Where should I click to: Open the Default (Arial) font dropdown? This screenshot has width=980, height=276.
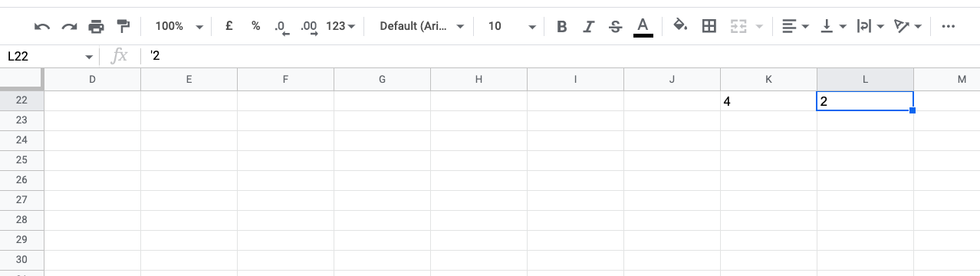pyautogui.click(x=422, y=26)
